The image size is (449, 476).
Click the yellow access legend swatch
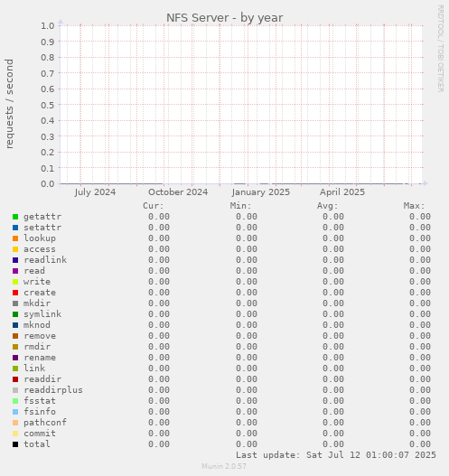(15, 249)
